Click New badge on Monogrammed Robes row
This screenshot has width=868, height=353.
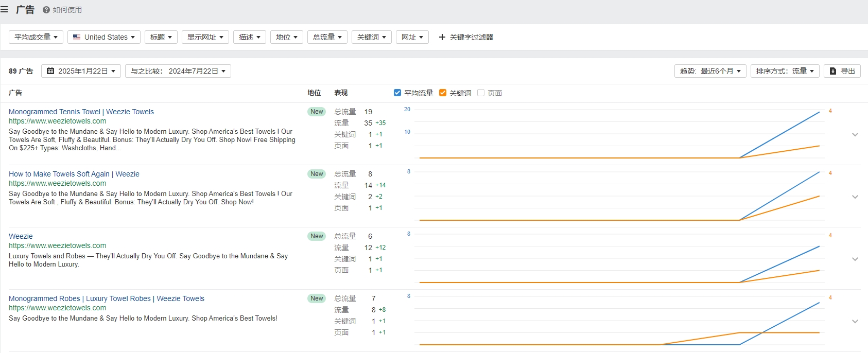coord(317,298)
